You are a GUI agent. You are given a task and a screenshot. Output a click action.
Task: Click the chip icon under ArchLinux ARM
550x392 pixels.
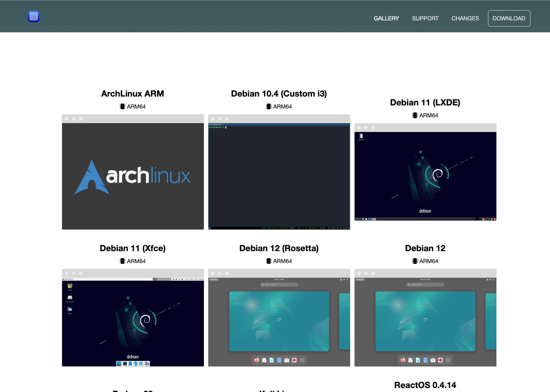(x=122, y=106)
